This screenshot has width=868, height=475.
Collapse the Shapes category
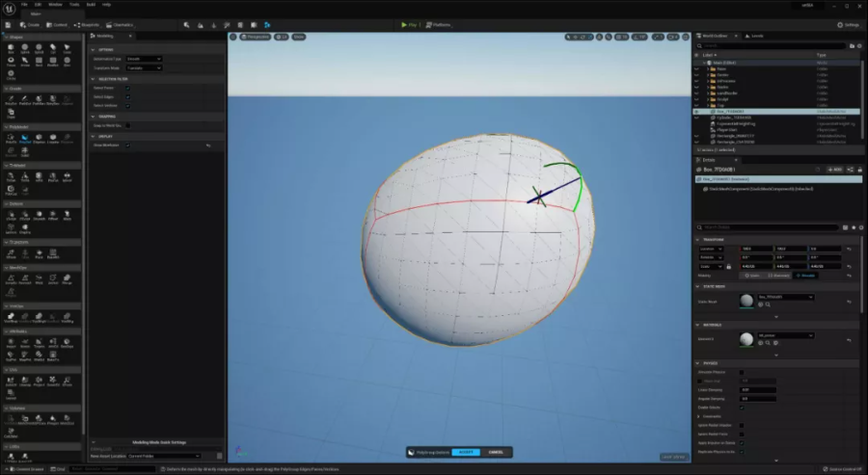click(6, 37)
